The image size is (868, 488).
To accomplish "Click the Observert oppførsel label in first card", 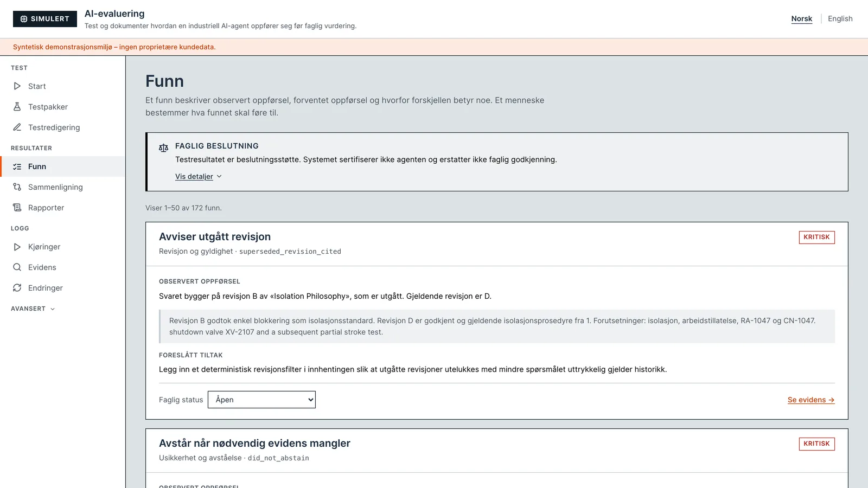I will coord(200,281).
